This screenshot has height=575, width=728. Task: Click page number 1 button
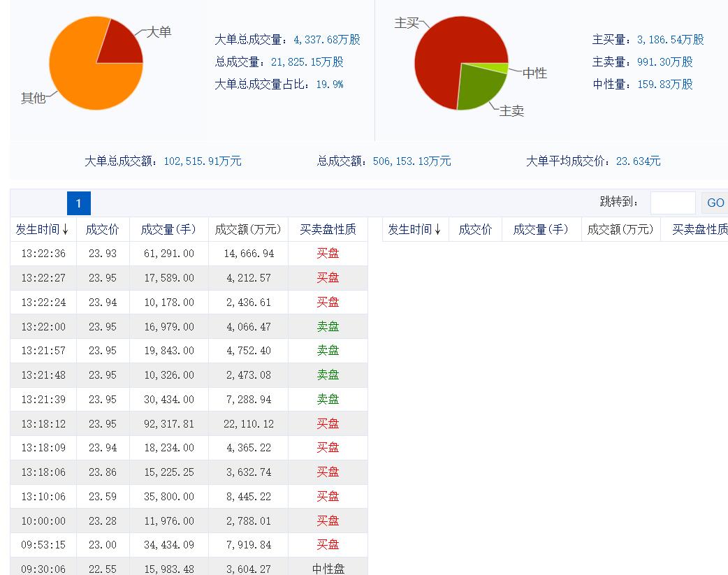pyautogui.click(x=78, y=203)
